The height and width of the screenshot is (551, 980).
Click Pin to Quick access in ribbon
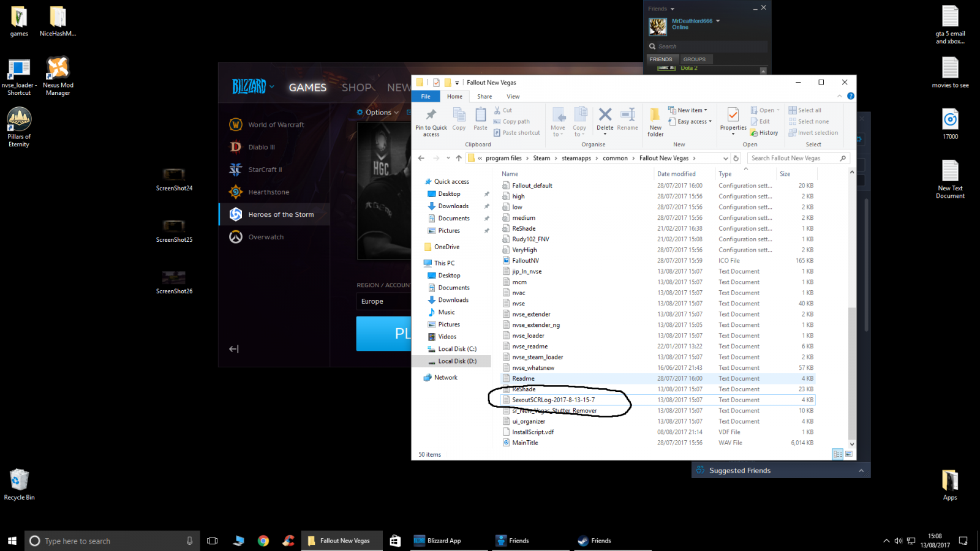pyautogui.click(x=431, y=121)
